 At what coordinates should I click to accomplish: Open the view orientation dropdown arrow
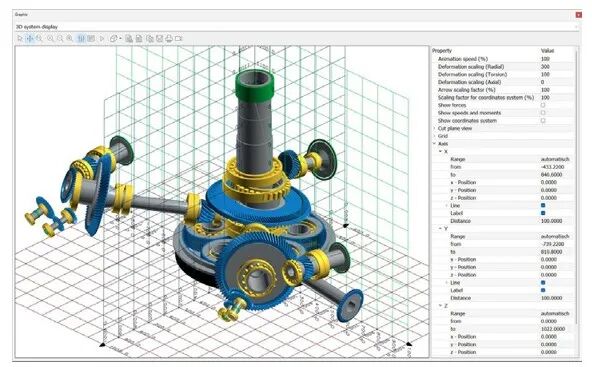pyautogui.click(x=120, y=39)
